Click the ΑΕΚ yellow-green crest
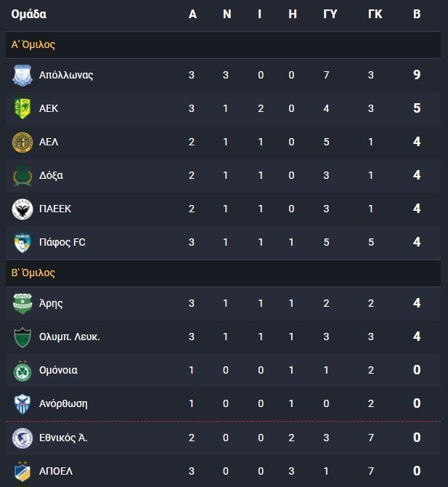 click(x=23, y=108)
